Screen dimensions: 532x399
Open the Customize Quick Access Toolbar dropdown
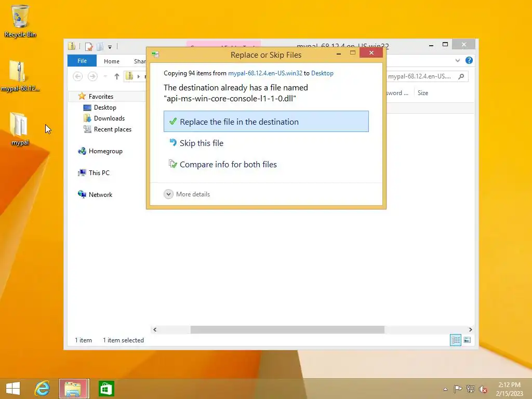click(110, 47)
